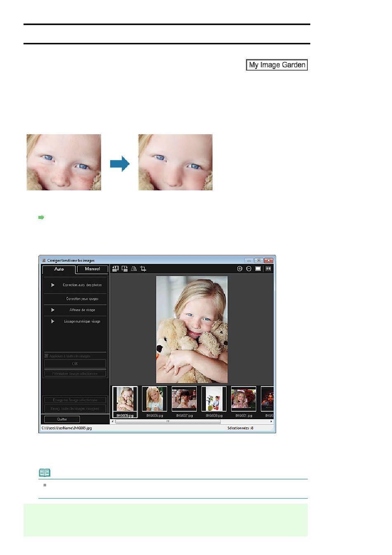Image resolution: width=392 pixels, height=555 pixels.
Task: Select thumbnail IMG007.jpg
Action: pyautogui.click(x=184, y=399)
